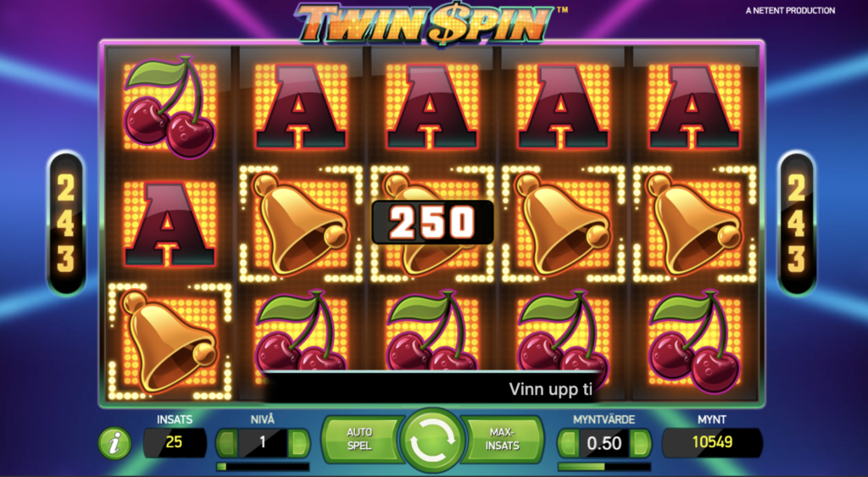
Task: Click the Twin Spin logo
Action: [426, 23]
